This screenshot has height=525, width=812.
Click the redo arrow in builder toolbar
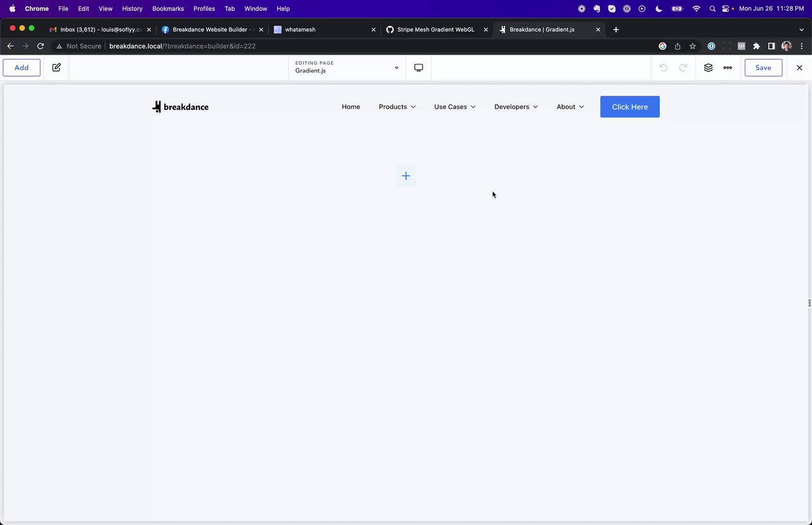[683, 68]
